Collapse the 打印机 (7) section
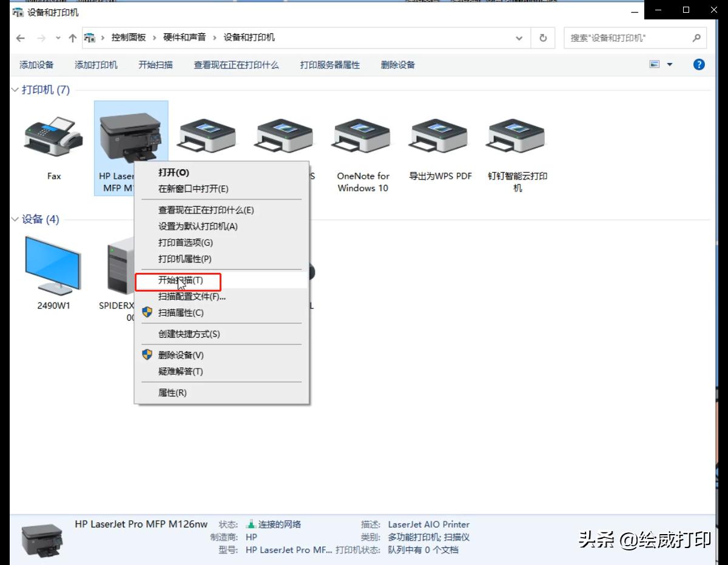Image resolution: width=728 pixels, height=565 pixels. point(15,90)
